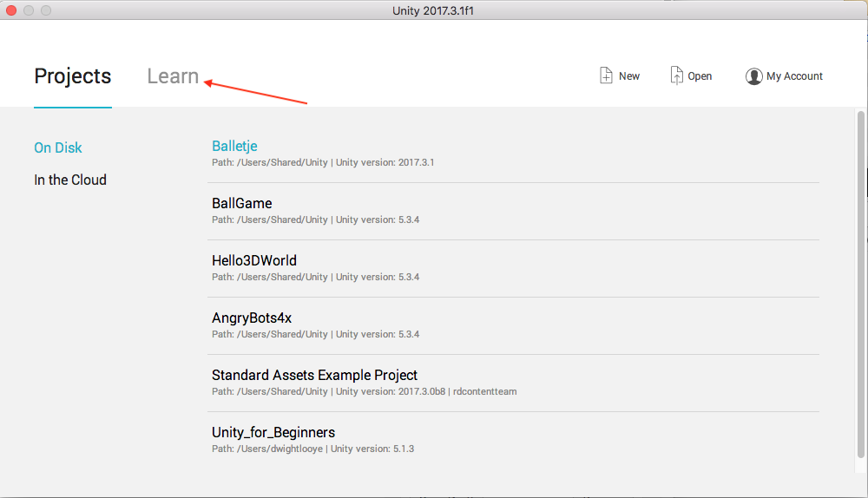The height and width of the screenshot is (498, 868).
Task: Open the Hello3DWorld project
Action: click(254, 260)
